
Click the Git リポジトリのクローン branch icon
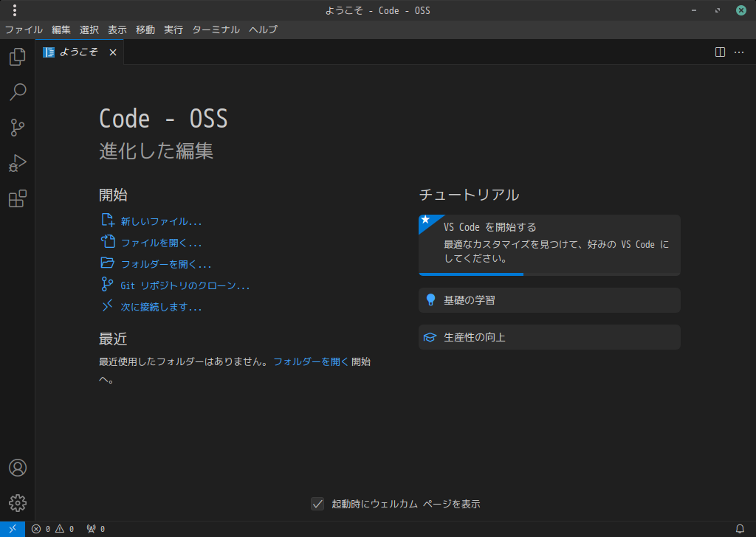(x=107, y=284)
